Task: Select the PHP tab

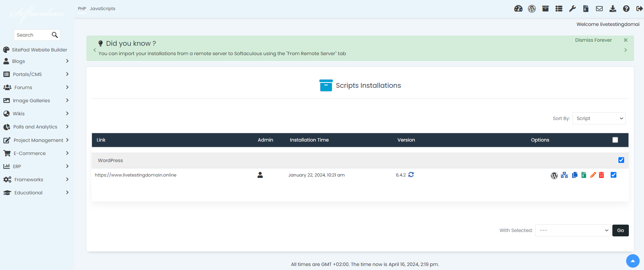Action: click(x=82, y=9)
